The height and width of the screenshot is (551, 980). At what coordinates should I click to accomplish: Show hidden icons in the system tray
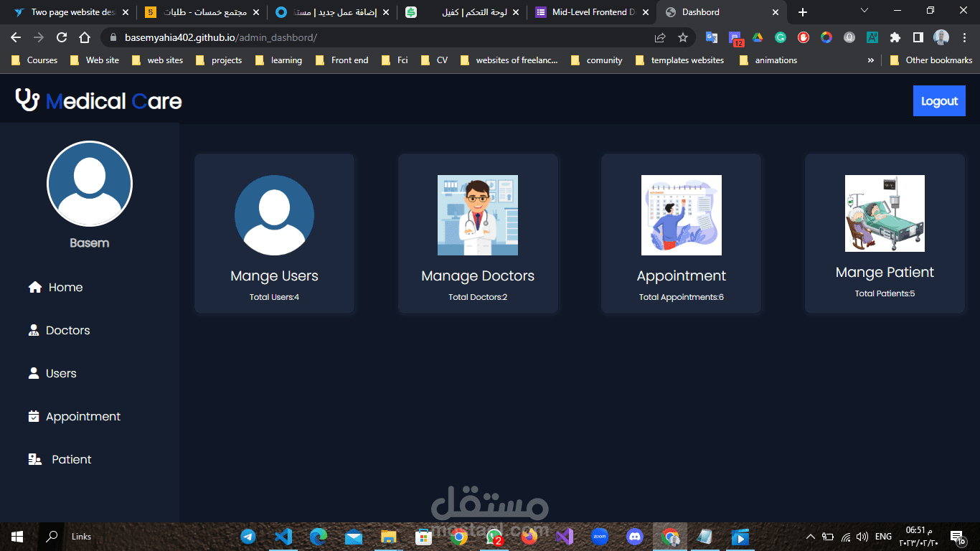point(810,536)
